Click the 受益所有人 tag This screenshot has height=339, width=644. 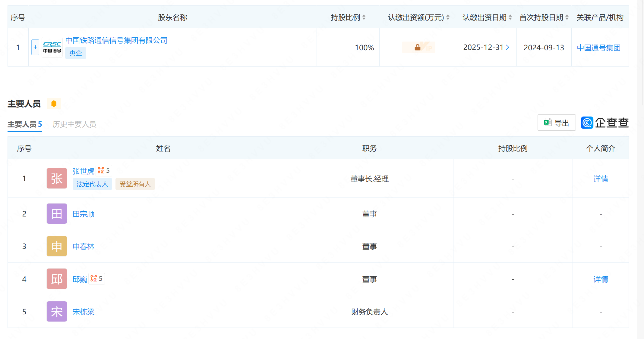coord(135,184)
